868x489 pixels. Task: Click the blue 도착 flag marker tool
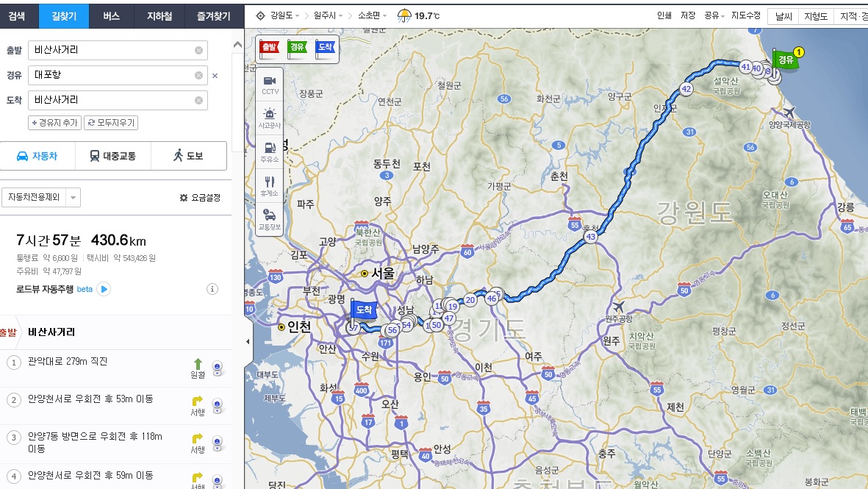click(324, 48)
